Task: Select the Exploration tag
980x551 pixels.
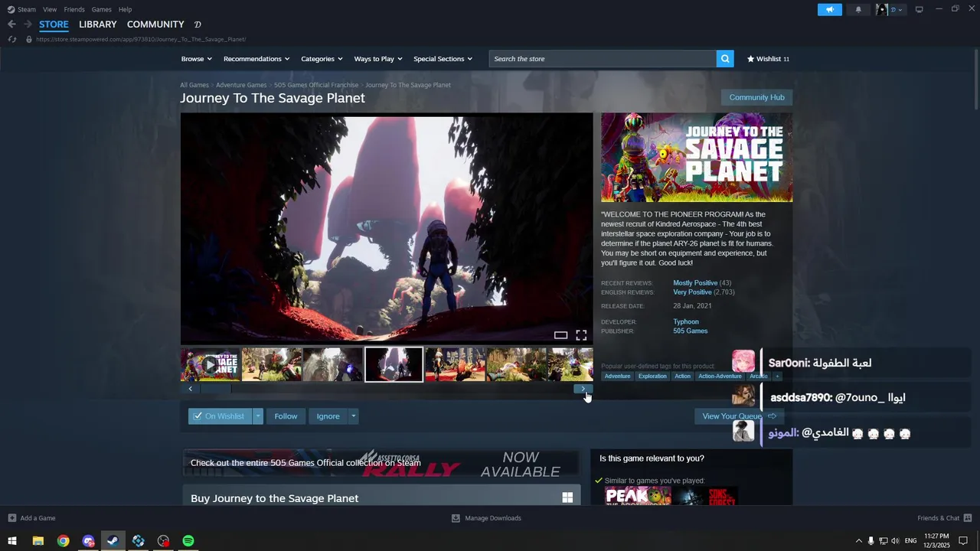Action: (x=652, y=376)
